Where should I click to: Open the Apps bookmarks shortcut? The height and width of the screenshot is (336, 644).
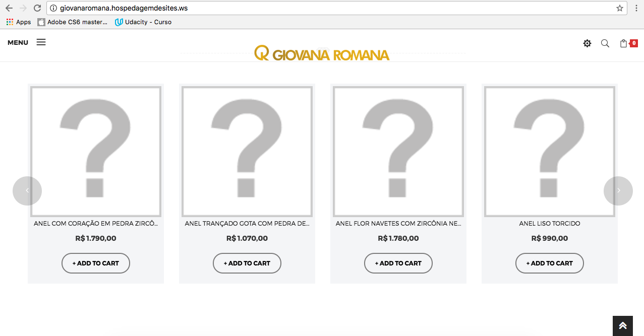pos(19,22)
